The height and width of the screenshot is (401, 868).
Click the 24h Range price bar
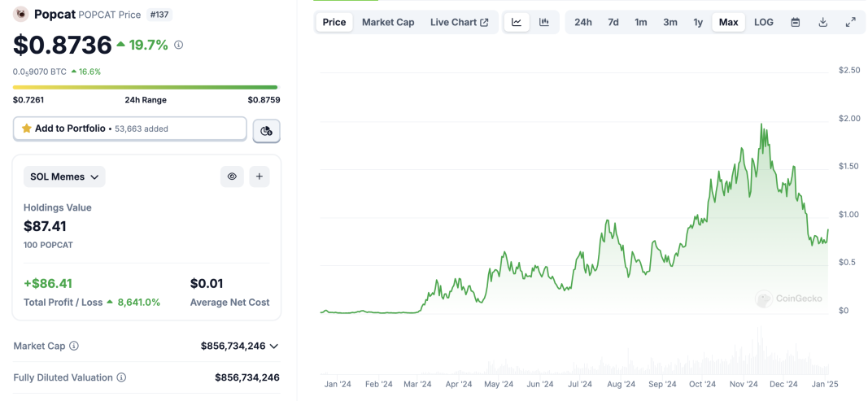146,88
